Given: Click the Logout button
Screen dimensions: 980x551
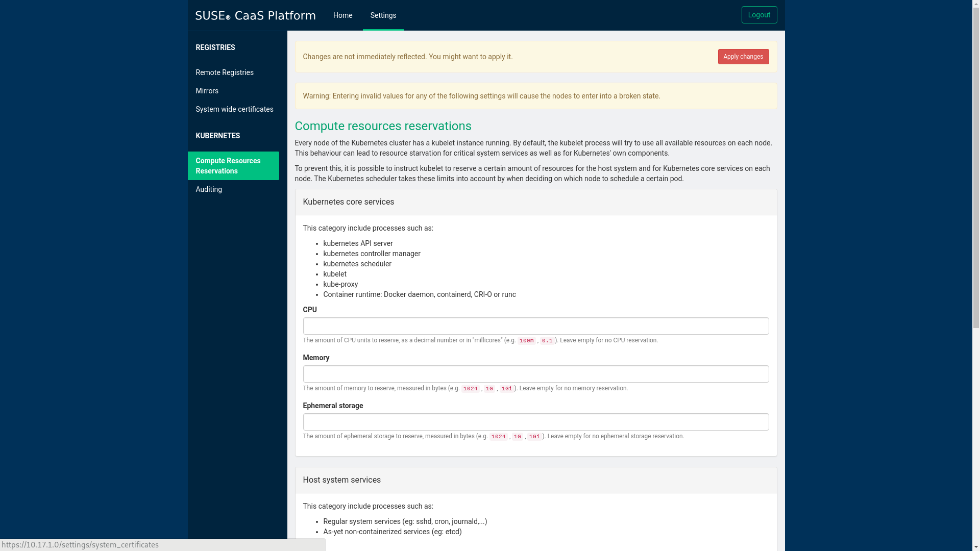Looking at the screenshot, I should [x=759, y=15].
